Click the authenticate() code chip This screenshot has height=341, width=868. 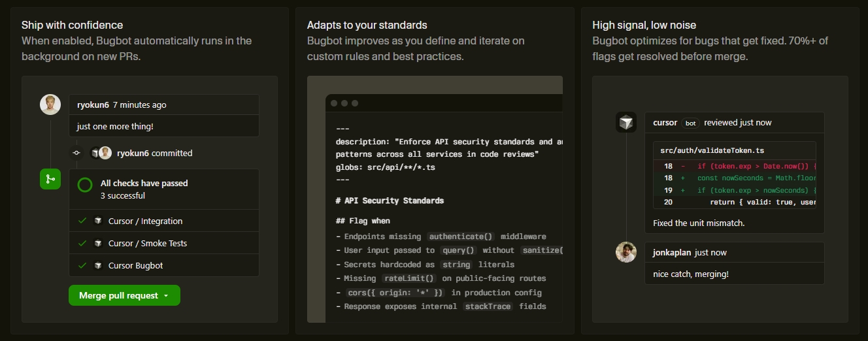pyautogui.click(x=461, y=236)
